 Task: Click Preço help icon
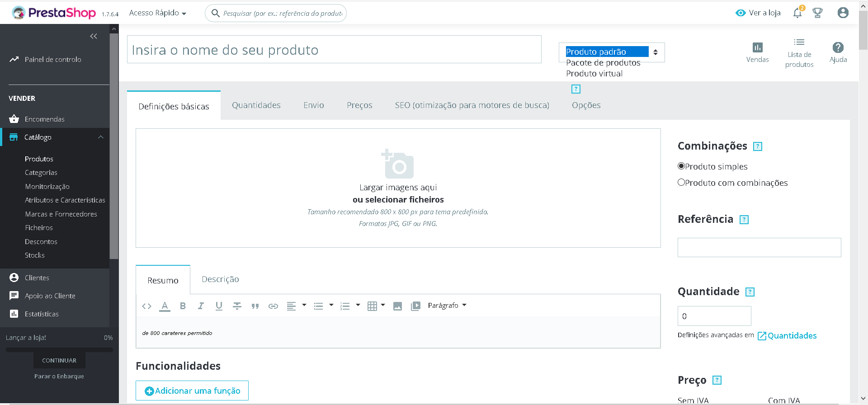pos(717,380)
